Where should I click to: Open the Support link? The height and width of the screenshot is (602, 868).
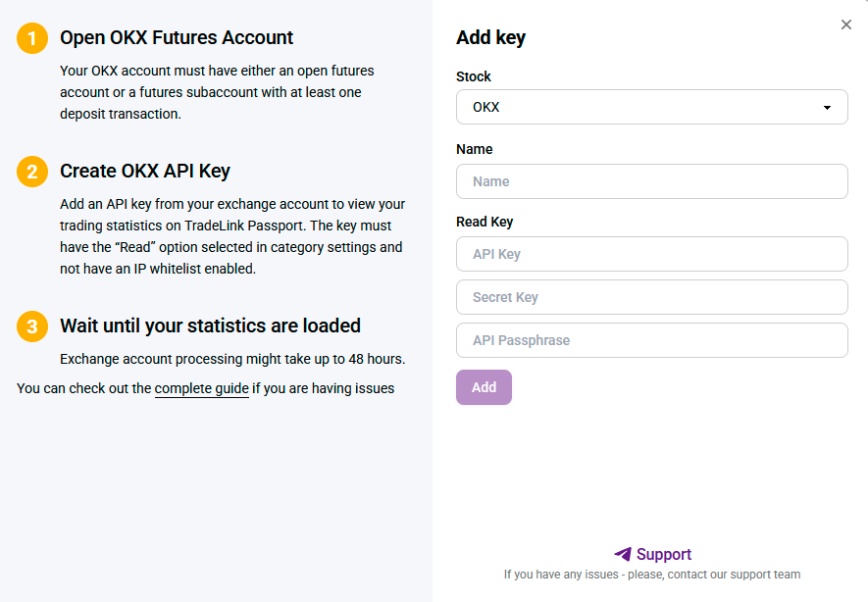(x=664, y=554)
